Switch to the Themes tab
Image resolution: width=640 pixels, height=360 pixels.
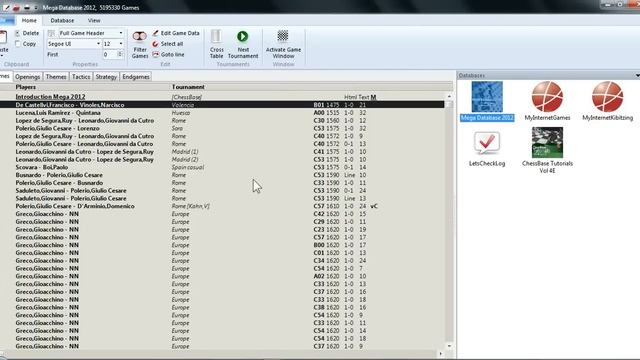56,77
